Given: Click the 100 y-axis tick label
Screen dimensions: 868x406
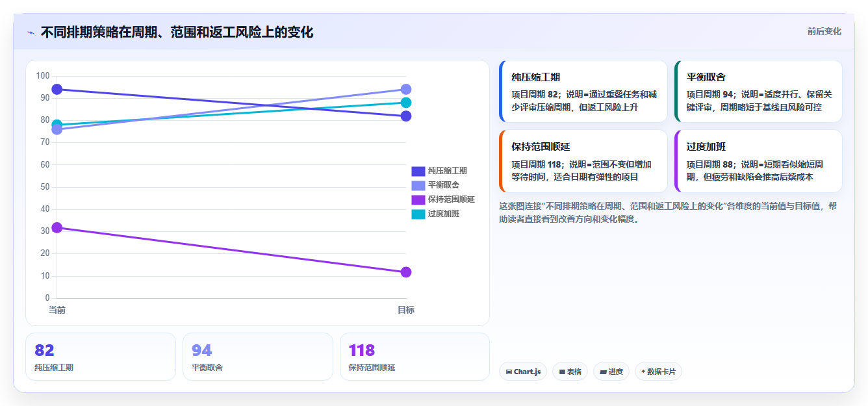Looking at the screenshot, I should 43,76.
